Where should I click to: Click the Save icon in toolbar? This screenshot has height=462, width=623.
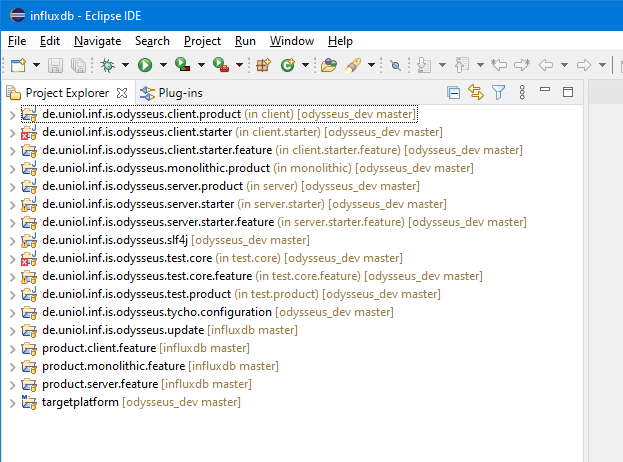pyautogui.click(x=55, y=65)
